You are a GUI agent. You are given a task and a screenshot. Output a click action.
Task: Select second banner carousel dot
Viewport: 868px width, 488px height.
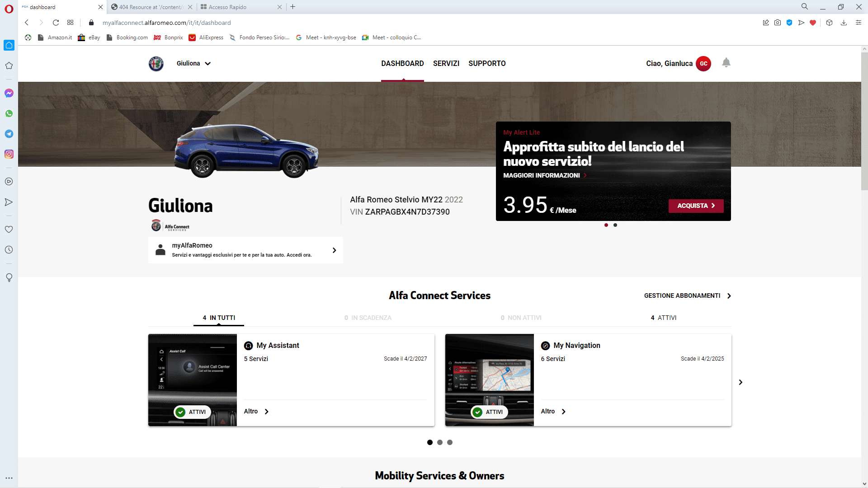click(x=615, y=225)
